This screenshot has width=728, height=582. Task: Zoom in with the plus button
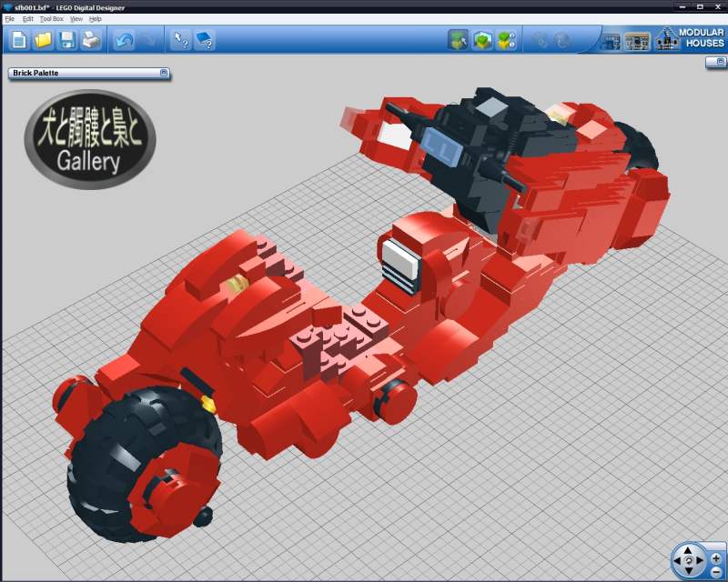pyautogui.click(x=716, y=558)
